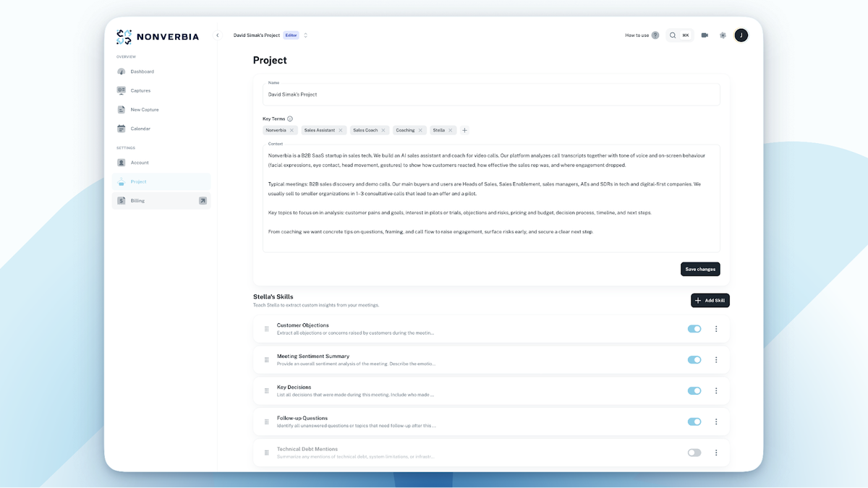
Task: Save changes to the project
Action: pos(699,268)
